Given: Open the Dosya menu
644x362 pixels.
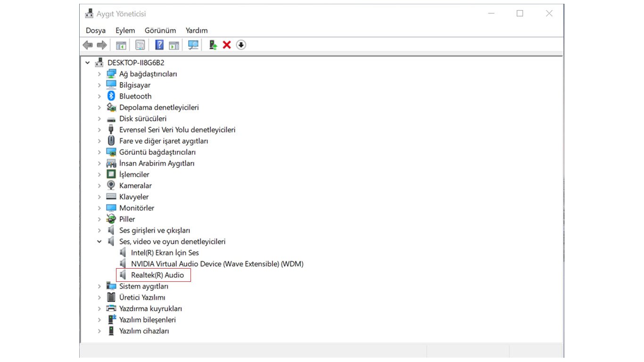Looking at the screenshot, I should point(96,30).
